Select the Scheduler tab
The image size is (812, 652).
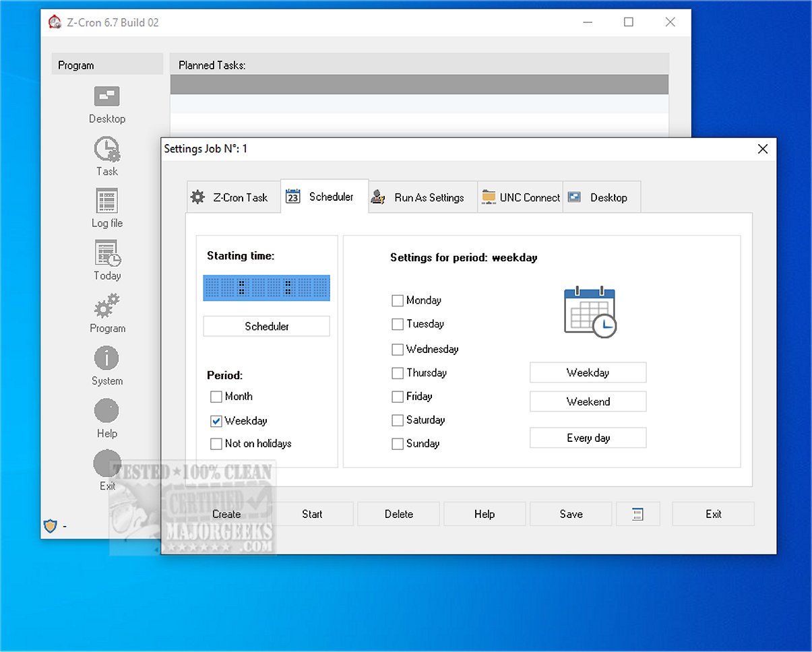coord(324,197)
